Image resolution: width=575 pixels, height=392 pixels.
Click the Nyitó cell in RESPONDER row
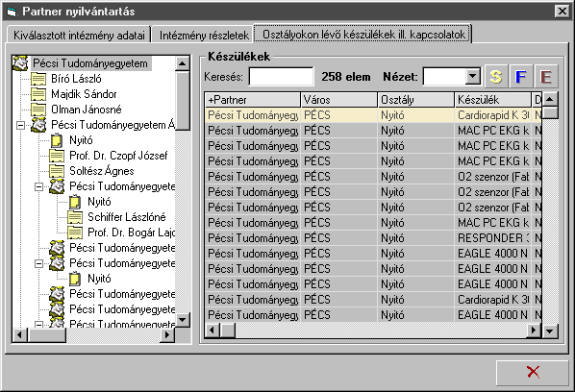pyautogui.click(x=415, y=238)
